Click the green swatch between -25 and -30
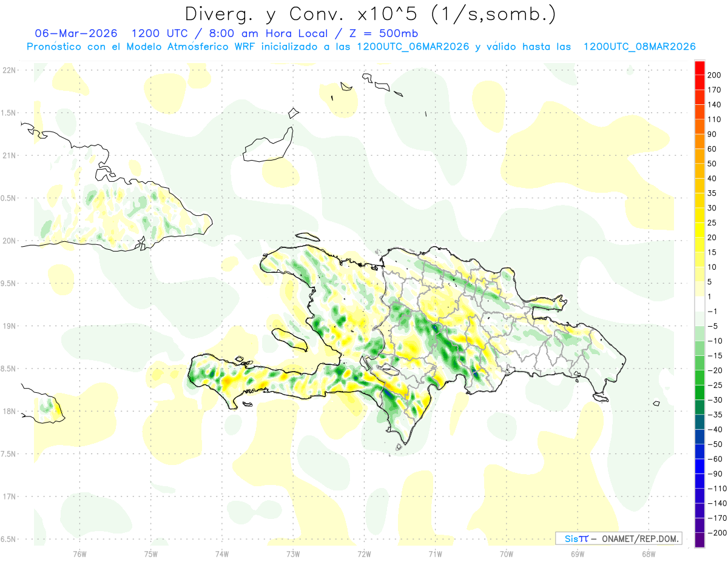Image resolution: width=728 pixels, height=562 pixels. [x=699, y=392]
